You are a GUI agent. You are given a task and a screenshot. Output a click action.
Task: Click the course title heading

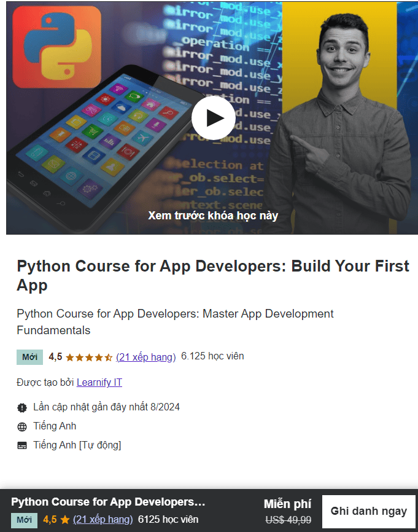pyautogui.click(x=213, y=275)
